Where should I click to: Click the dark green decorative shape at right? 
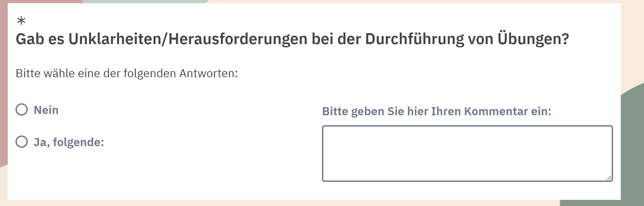click(632, 145)
